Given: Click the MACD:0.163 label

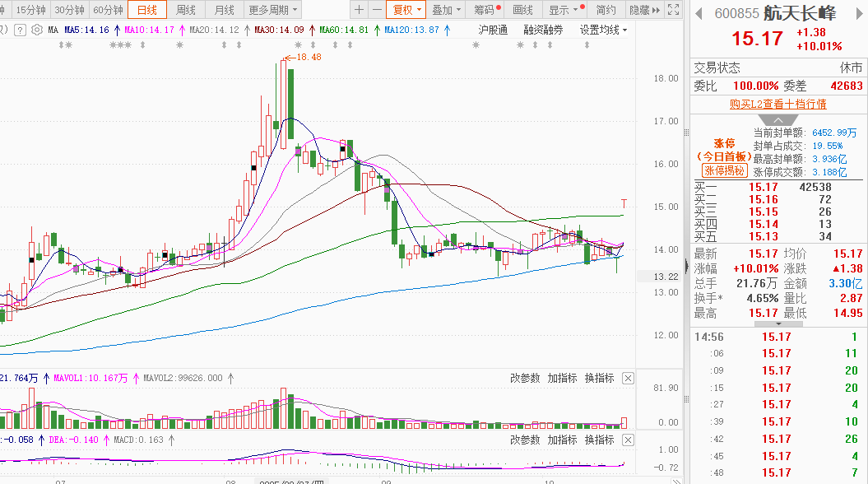Looking at the screenshot, I should [138, 440].
